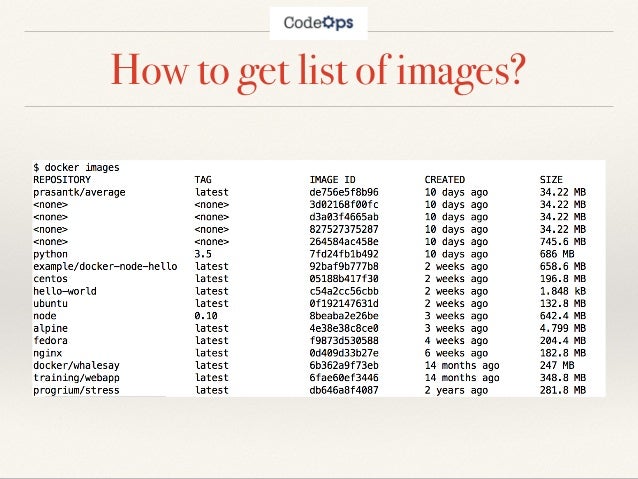
Task: Select image ID f9873d530588
Action: pos(344,341)
